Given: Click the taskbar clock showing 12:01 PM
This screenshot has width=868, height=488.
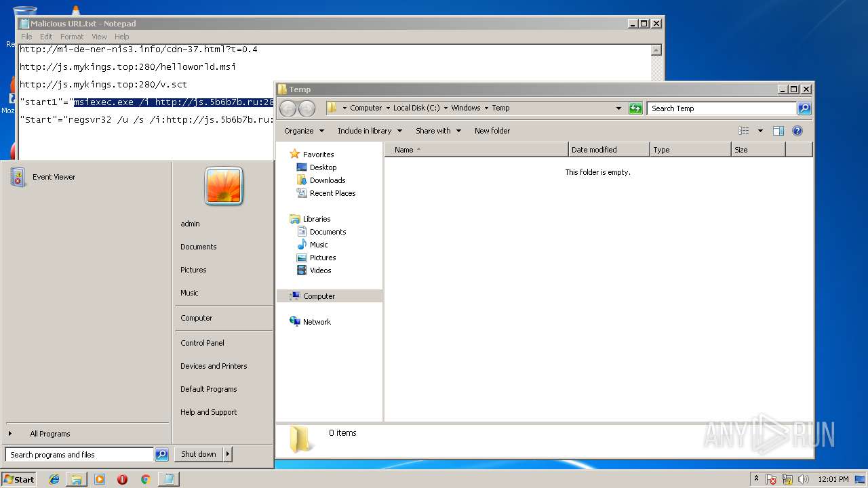Looking at the screenshot, I should (833, 479).
